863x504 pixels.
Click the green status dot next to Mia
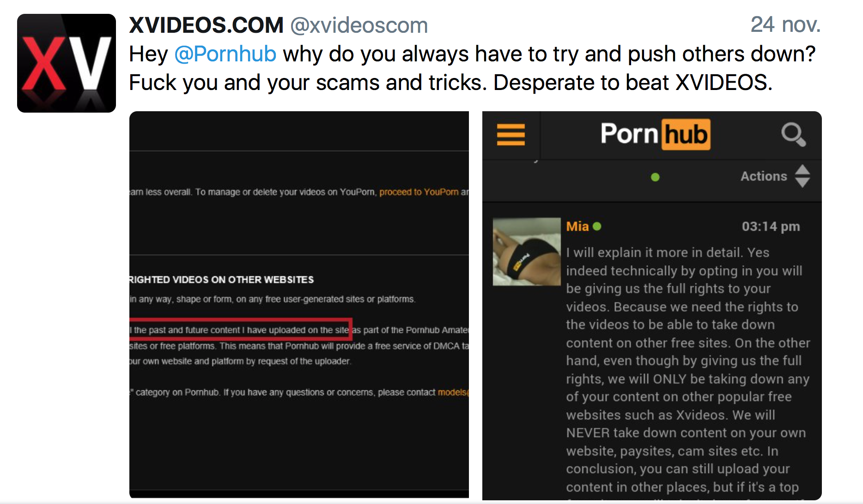coord(597,226)
